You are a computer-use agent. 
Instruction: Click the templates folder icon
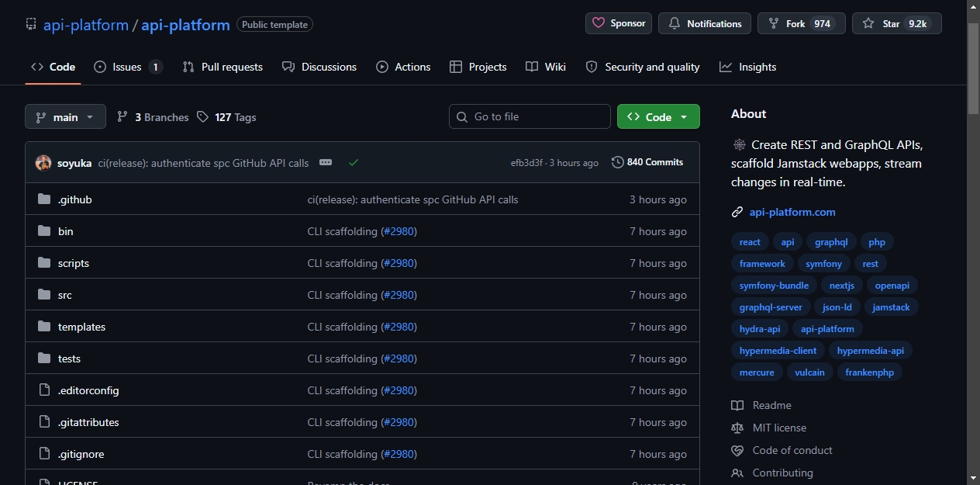44,327
